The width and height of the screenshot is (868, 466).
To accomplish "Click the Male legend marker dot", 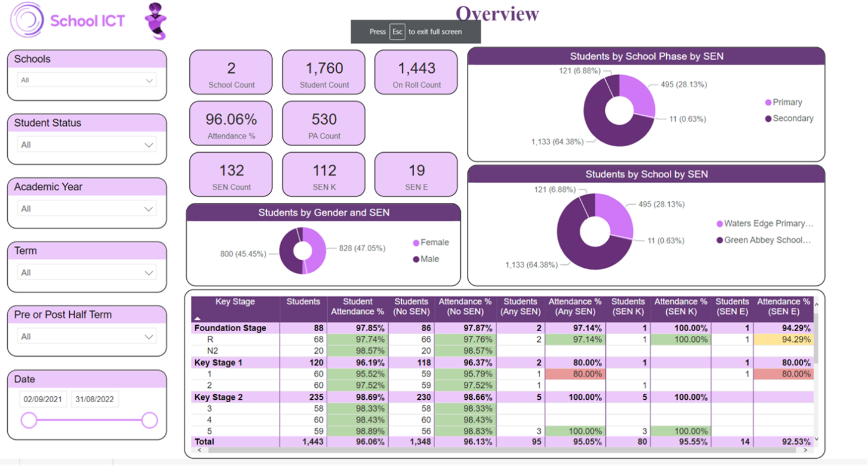I will pos(416,259).
